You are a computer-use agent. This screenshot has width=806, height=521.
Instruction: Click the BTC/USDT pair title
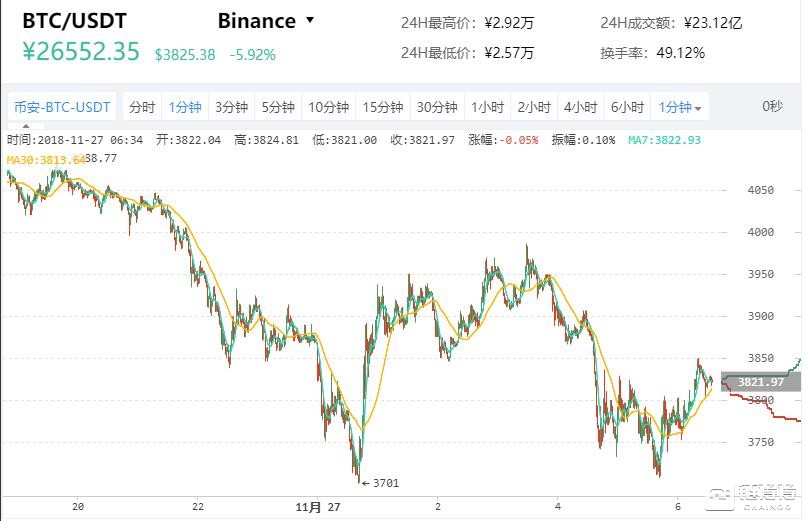coord(75,21)
